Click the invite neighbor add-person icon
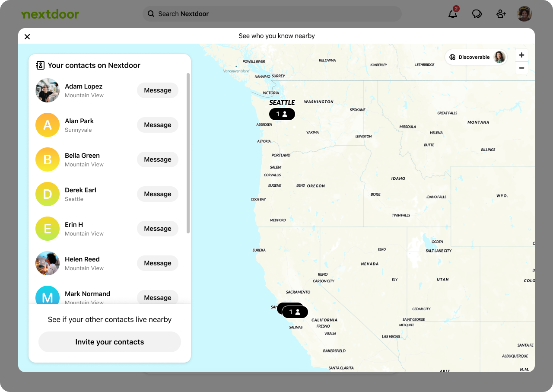 501,14
